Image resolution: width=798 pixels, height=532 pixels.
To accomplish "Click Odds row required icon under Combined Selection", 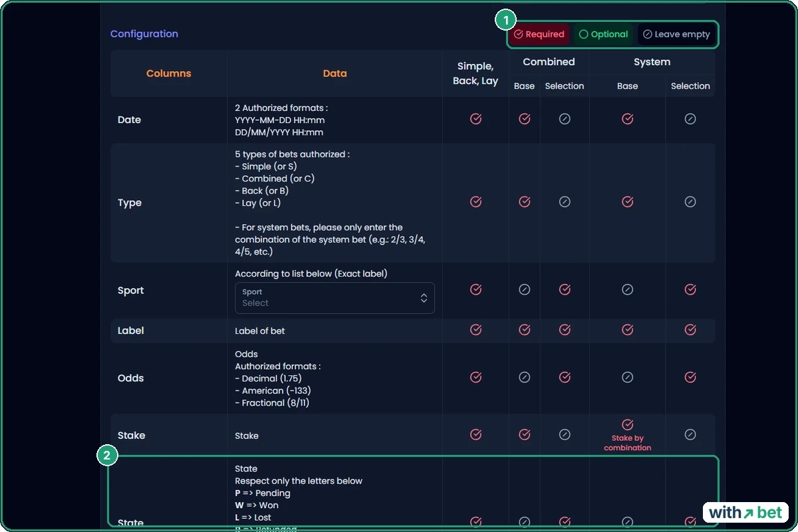I will point(565,377).
